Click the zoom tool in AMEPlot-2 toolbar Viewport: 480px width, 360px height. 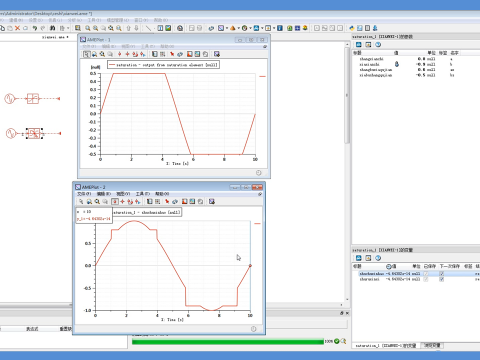tap(97, 201)
